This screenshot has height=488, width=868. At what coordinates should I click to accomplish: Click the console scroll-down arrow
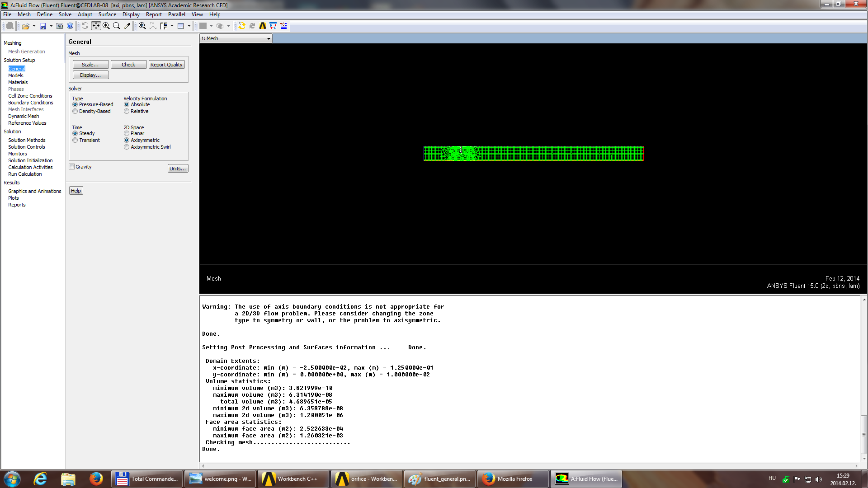click(x=864, y=458)
